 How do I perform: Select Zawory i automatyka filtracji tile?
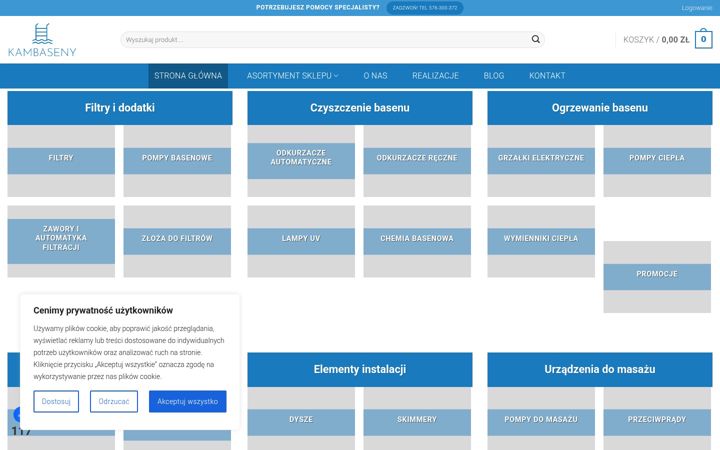61,241
